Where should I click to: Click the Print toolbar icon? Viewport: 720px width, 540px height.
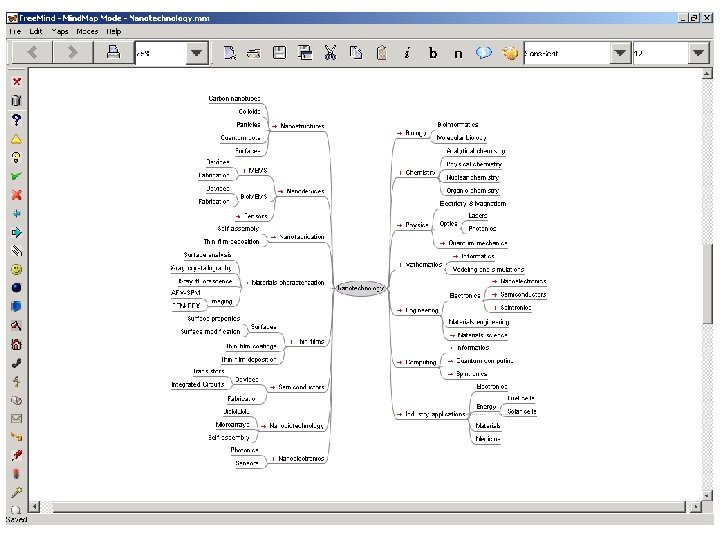[x=113, y=53]
